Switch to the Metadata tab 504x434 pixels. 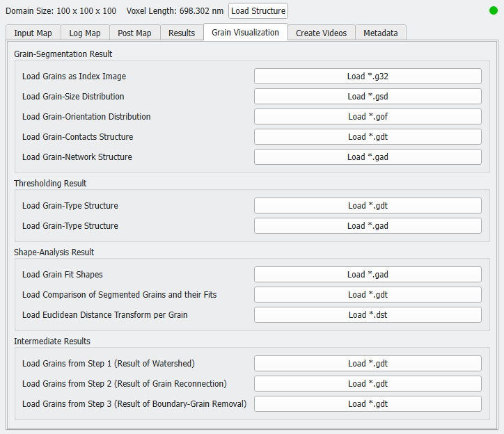tap(381, 33)
